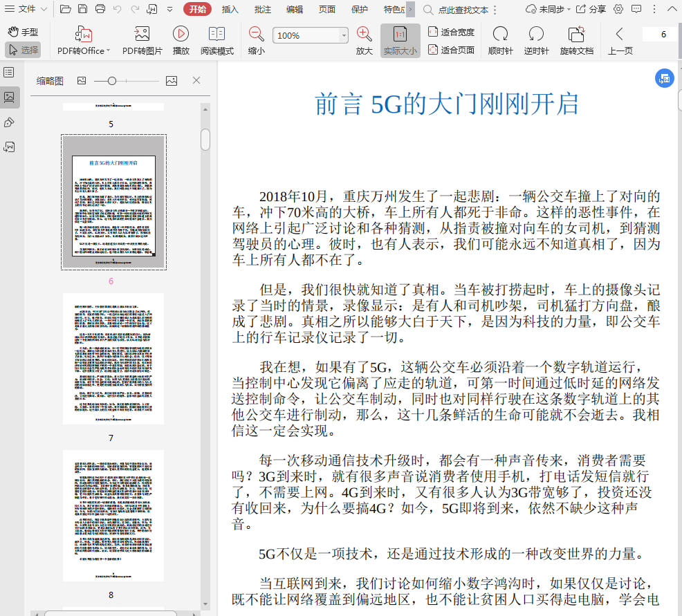Switch to the 开始 tab
Image resolution: width=682 pixels, height=616 pixels.
pyautogui.click(x=197, y=9)
